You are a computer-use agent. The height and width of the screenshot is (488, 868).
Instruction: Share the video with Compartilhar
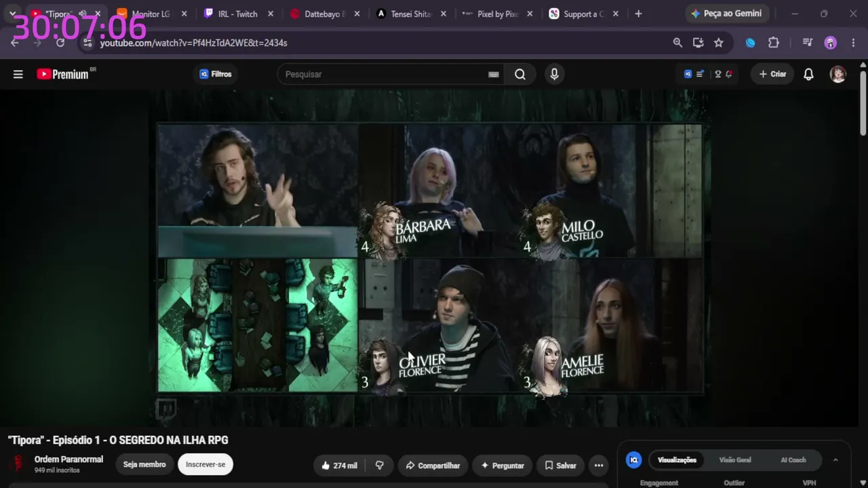click(x=433, y=466)
